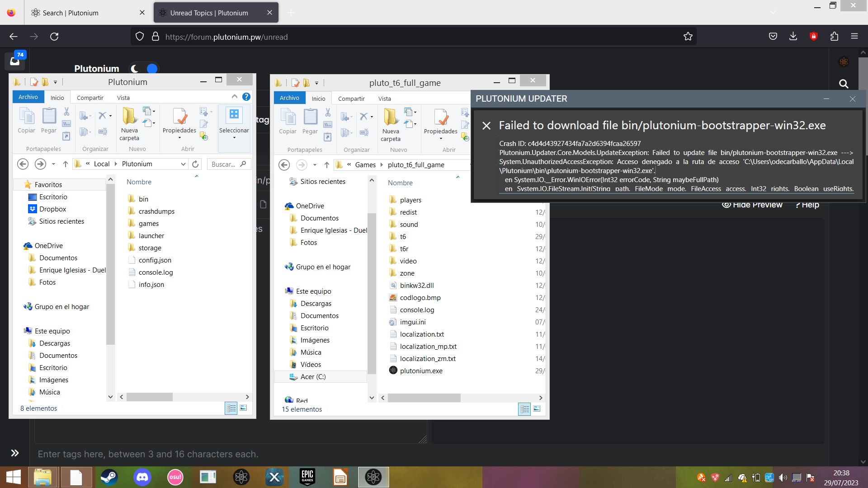Expand the Plutonium address bar history dropdown

pos(183,164)
